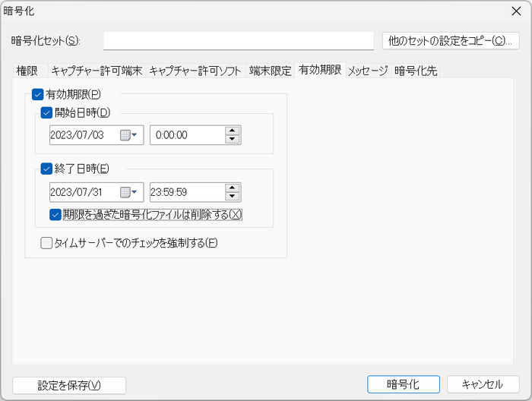Decrease the end time spinner value
The height and width of the screenshot is (401, 532).
click(x=233, y=197)
